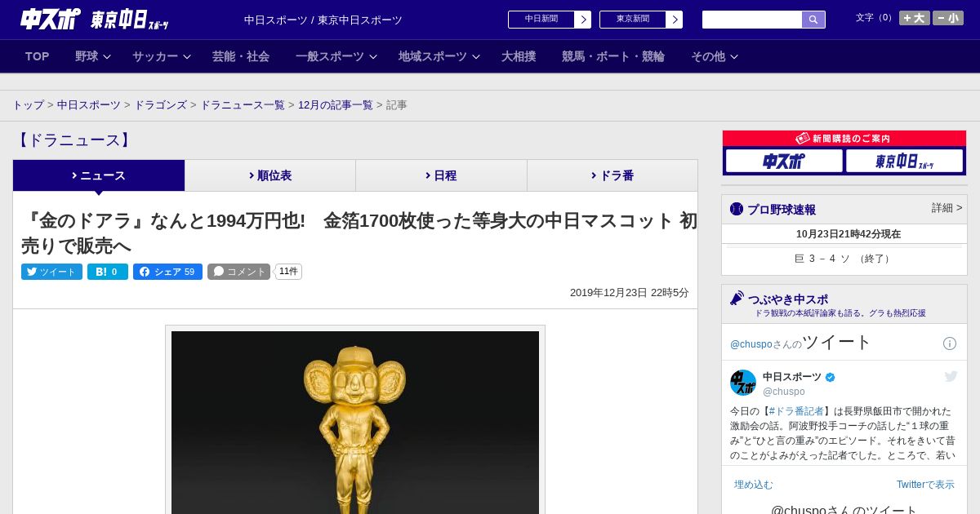
Task: Click the Twitter bird icon in tweet
Action: tap(951, 376)
